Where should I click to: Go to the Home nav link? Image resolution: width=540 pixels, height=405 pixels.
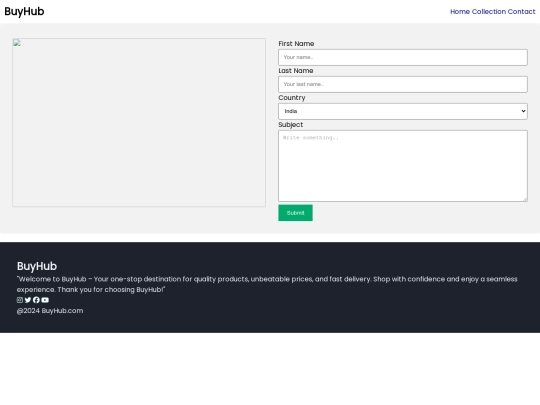point(460,12)
